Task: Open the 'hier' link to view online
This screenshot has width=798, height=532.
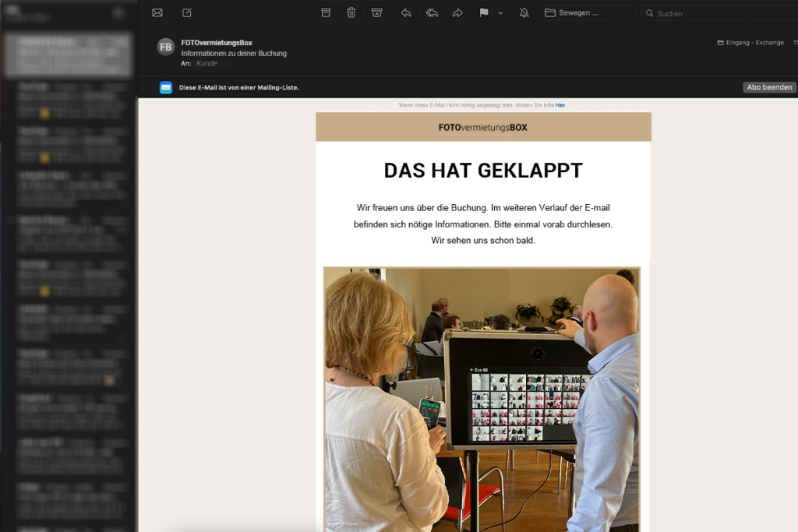Action: (x=560, y=105)
